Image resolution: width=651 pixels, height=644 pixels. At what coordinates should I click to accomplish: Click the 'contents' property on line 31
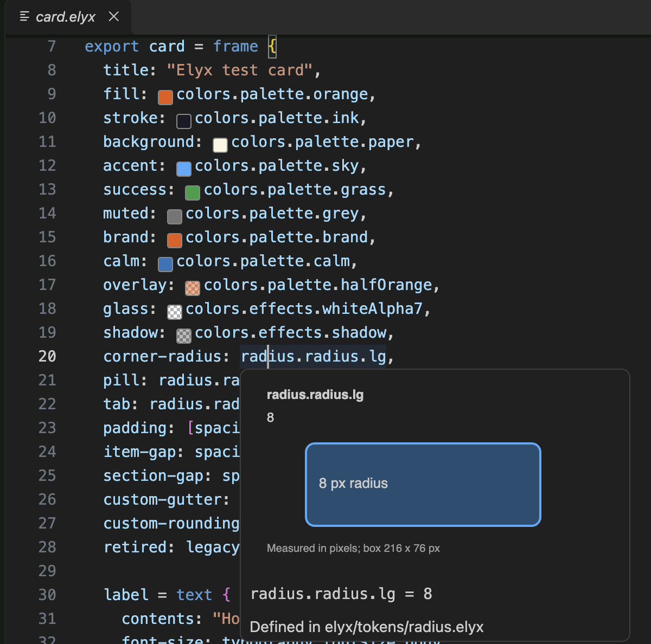tap(158, 619)
